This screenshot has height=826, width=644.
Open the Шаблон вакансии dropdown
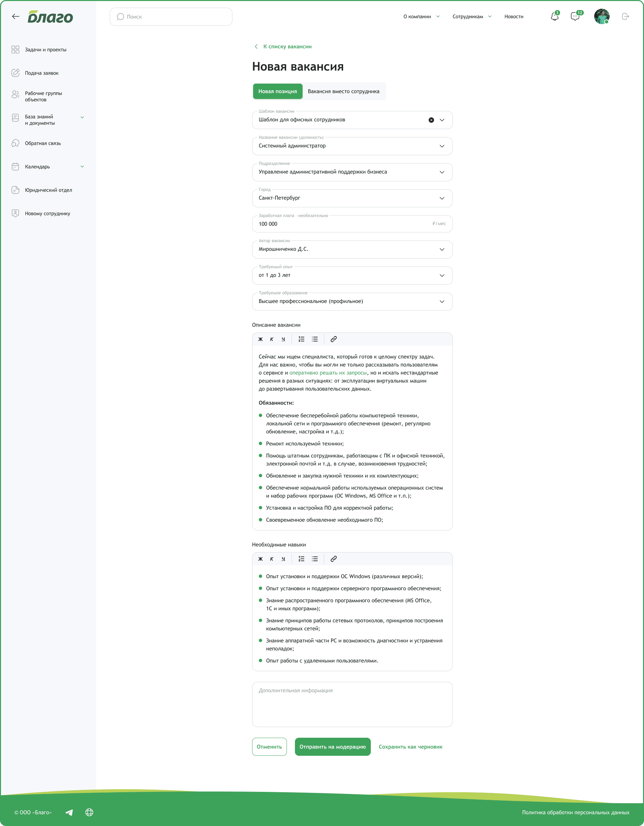pos(442,120)
